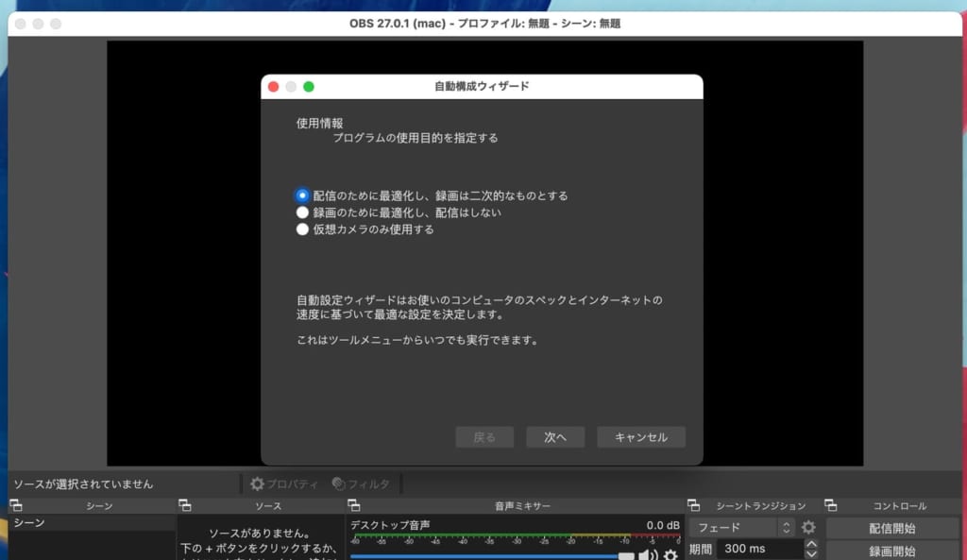Click the 戻る (Back) button in wizard
Screen dimensions: 967x560
(484, 437)
